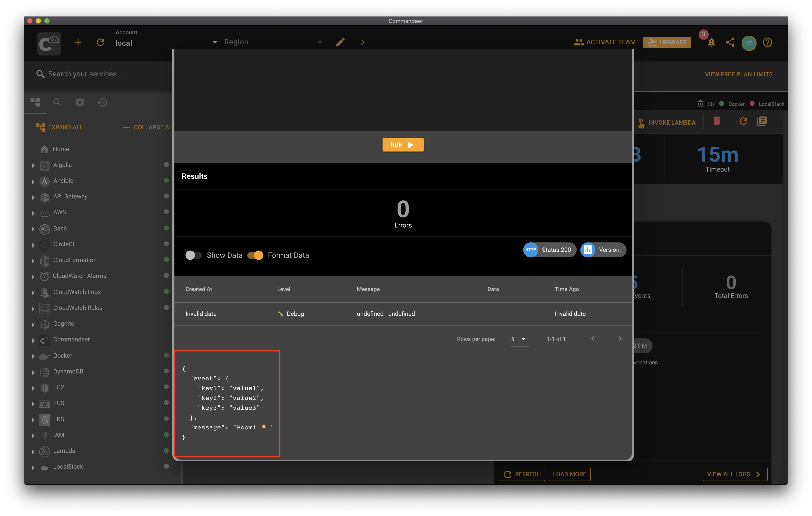812x516 pixels.
Task: Select Home in the service tree
Action: (61, 149)
